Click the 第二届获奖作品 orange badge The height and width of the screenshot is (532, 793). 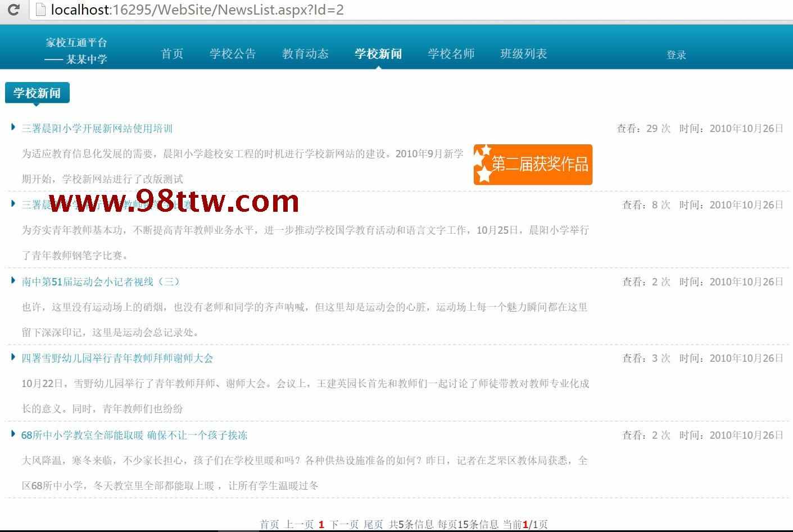pyautogui.click(x=533, y=165)
